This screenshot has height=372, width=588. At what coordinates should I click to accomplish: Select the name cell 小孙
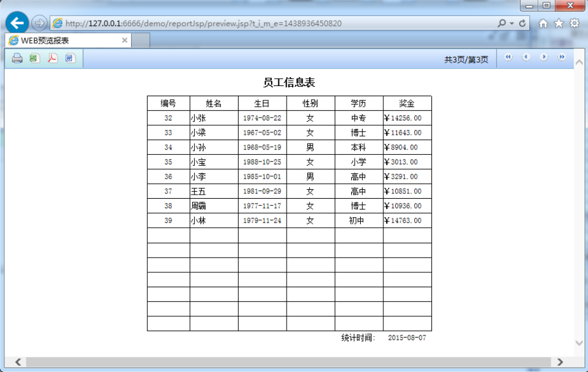[x=214, y=147]
